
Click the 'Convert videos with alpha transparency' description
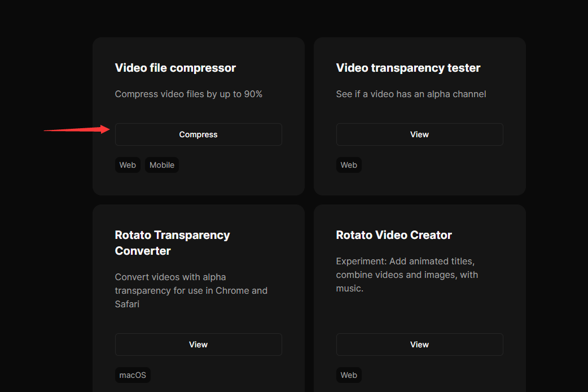click(191, 290)
